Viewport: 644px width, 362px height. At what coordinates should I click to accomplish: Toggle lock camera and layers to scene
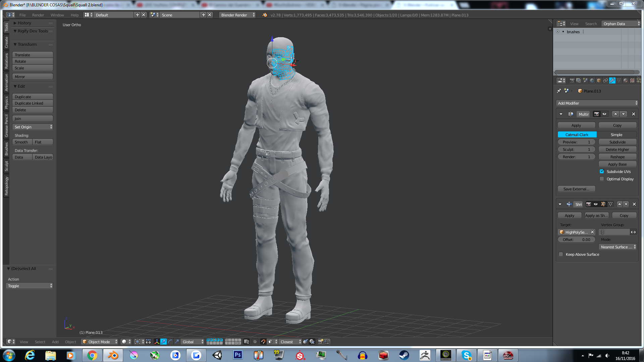tap(247, 342)
